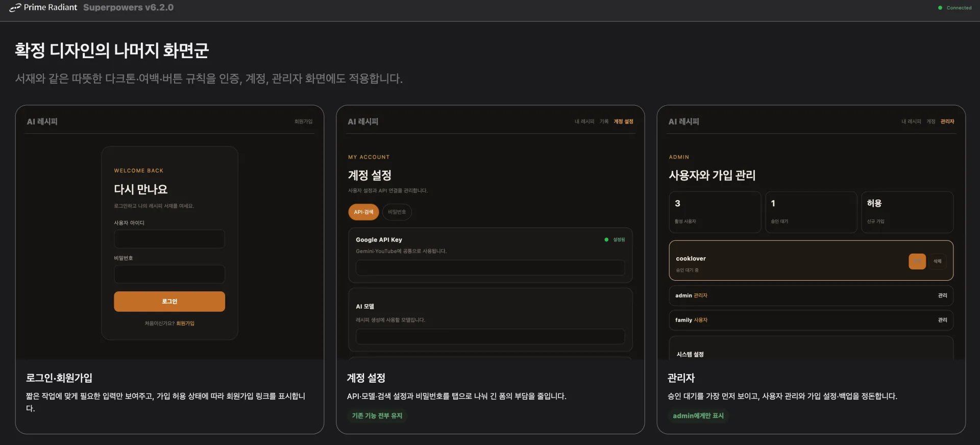The height and width of the screenshot is (445, 980).
Task: Click the Superpowers v6.2.0 title text
Action: 128,8
